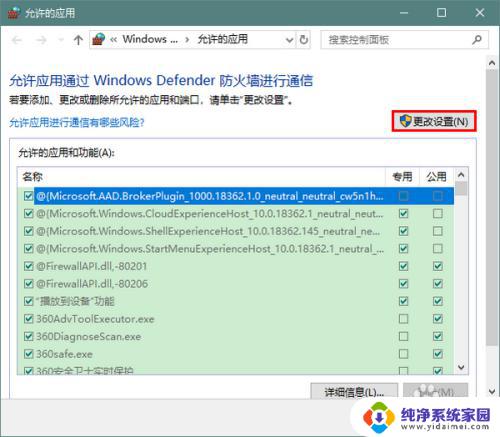Screen dimensions: 500x437
Task: Toggle the ShellExperienceHost enable checkbox
Action: [29, 231]
